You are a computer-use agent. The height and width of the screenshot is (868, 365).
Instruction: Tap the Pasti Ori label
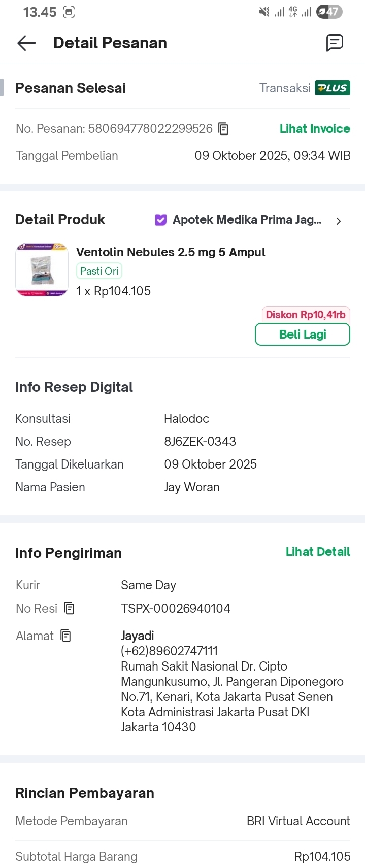(x=99, y=271)
